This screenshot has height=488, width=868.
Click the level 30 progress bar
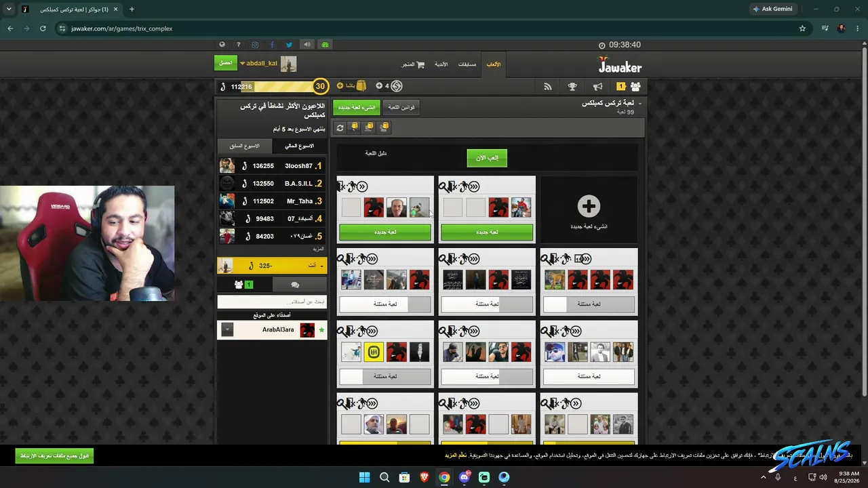(x=274, y=86)
